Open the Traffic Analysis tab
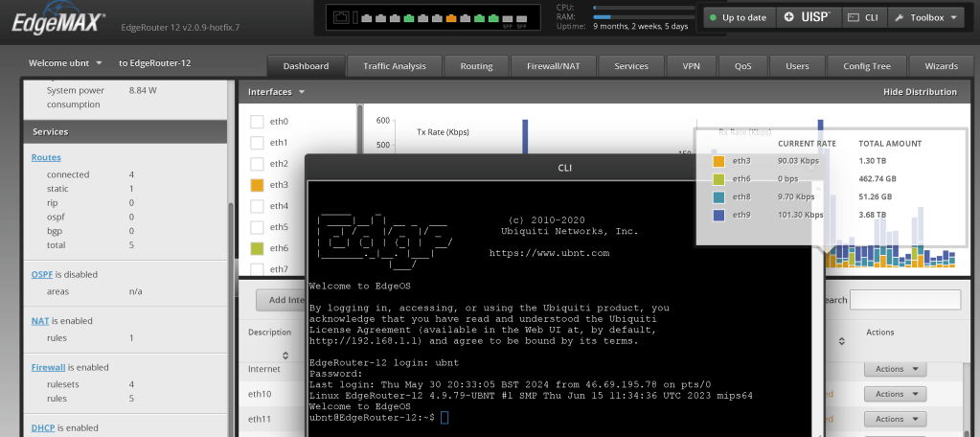 pyautogui.click(x=395, y=66)
